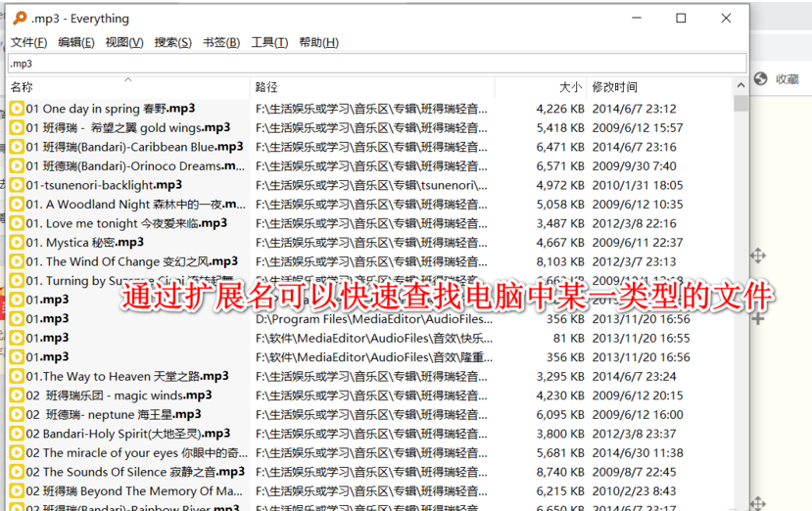Open the 工具(T) menu

pos(269,42)
